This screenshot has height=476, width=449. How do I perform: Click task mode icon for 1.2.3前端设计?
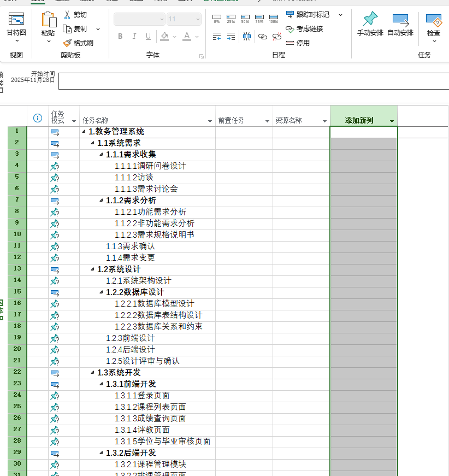tap(55, 338)
